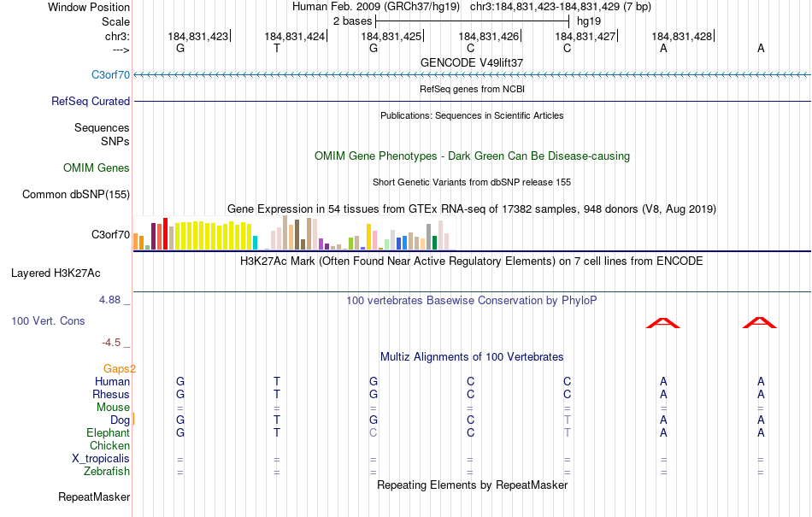Click Short Genetic Variants from dbSNP title
The height and width of the screenshot is (517, 812).
(x=472, y=182)
